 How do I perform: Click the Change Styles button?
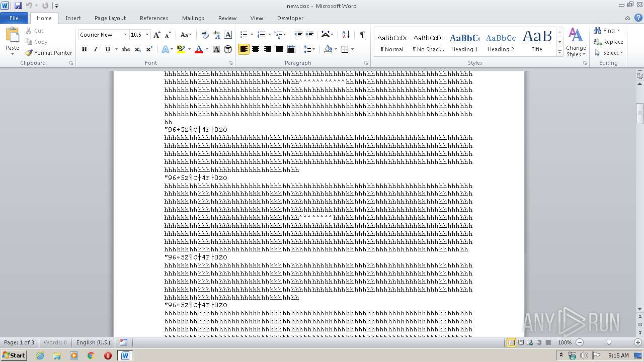(576, 42)
